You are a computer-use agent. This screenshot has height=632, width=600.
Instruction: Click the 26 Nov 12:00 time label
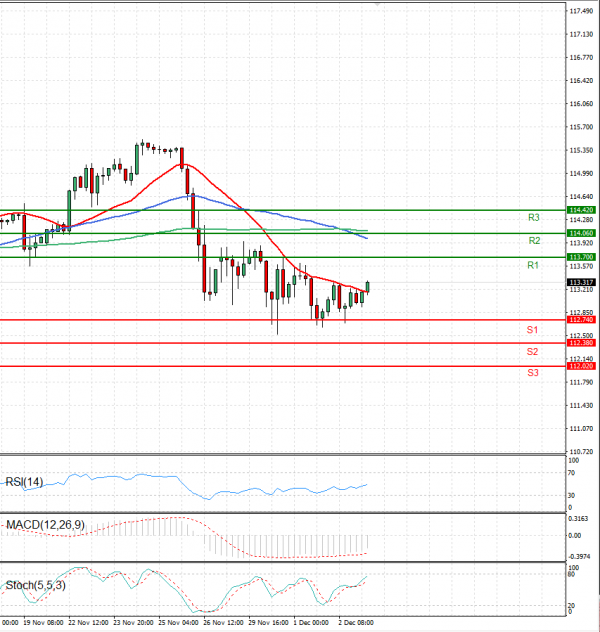click(224, 623)
